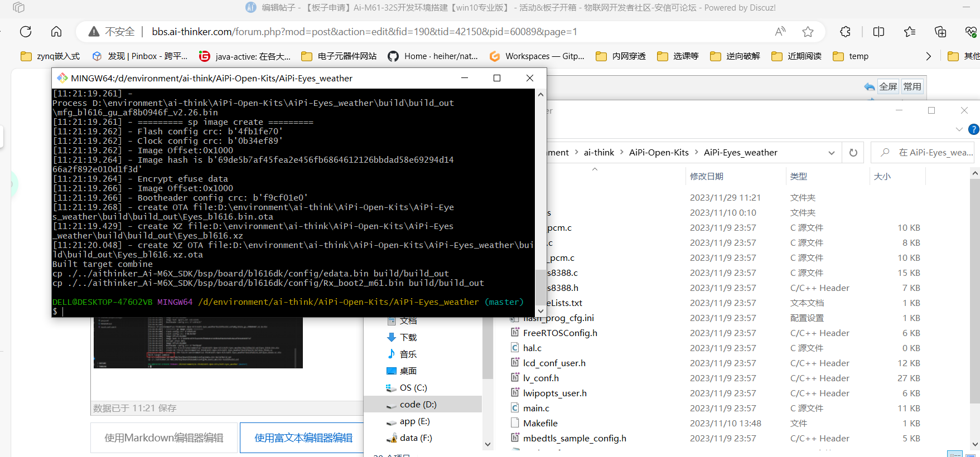Screen dimensions: 980x457
Task: Select file lcd_conf_user.h
Action: (554, 363)
